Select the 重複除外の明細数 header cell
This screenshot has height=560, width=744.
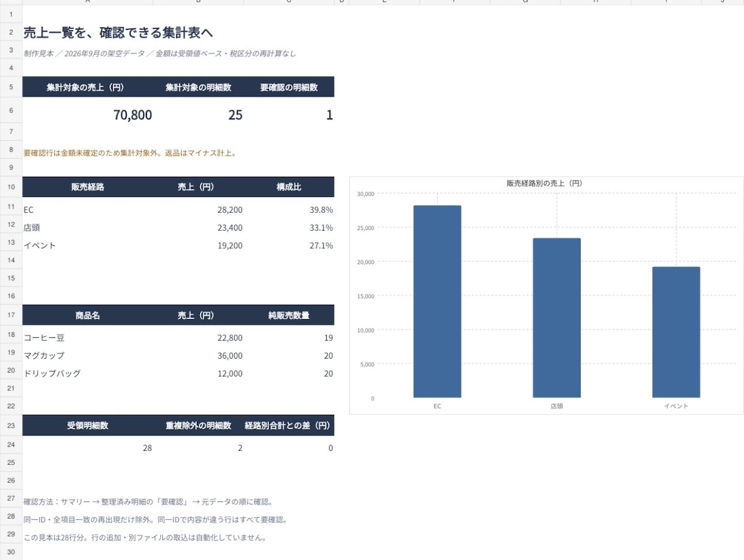pyautogui.click(x=198, y=425)
